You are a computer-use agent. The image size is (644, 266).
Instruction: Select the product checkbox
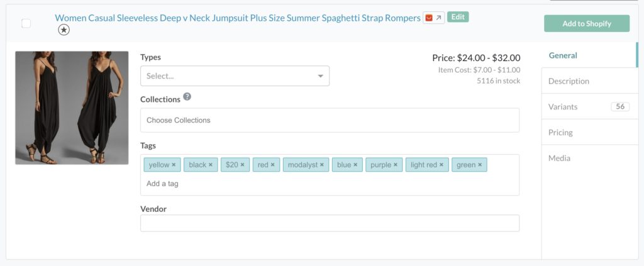click(26, 23)
